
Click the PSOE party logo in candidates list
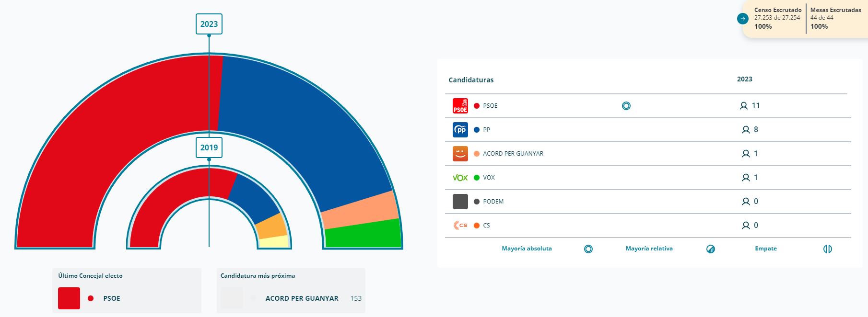(x=460, y=106)
